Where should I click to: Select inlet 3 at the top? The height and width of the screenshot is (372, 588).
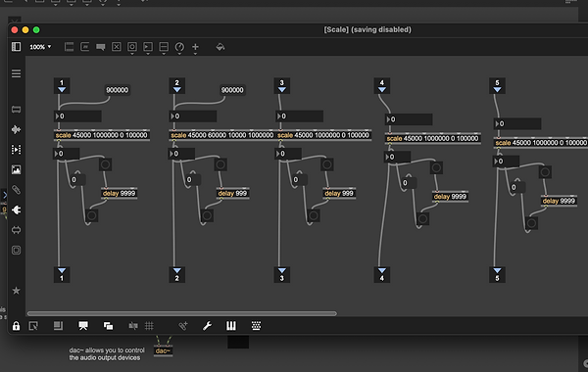click(282, 86)
